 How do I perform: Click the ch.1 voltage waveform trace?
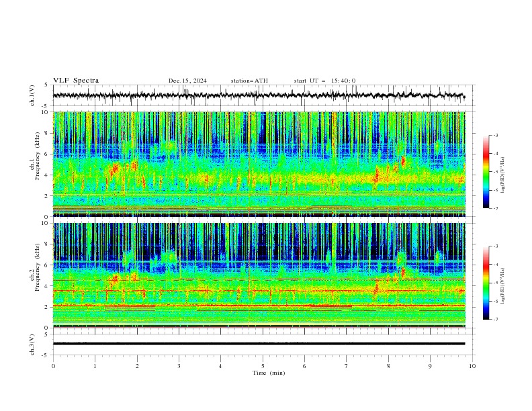tap(259, 95)
